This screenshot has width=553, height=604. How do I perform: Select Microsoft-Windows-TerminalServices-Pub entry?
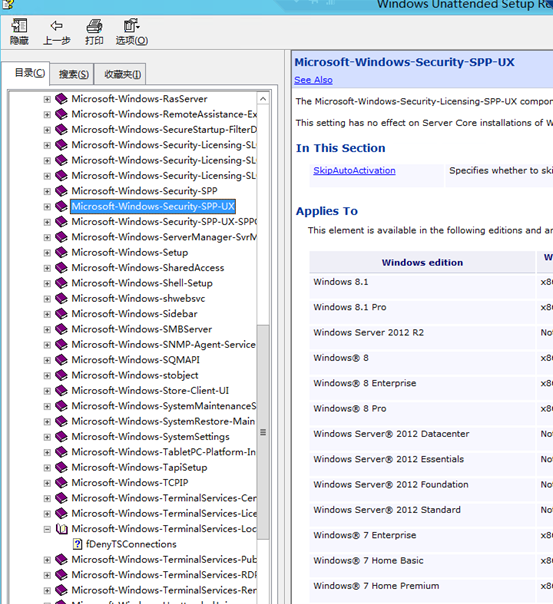pos(164,560)
